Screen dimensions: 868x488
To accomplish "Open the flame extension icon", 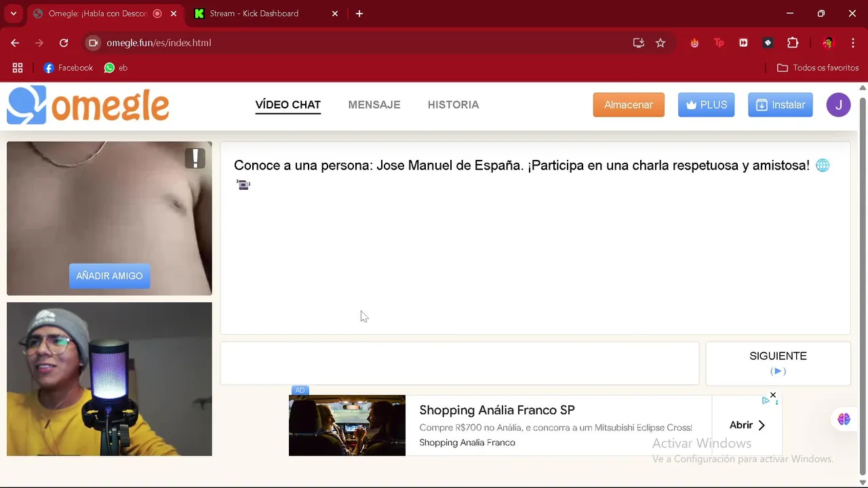I will click(694, 43).
